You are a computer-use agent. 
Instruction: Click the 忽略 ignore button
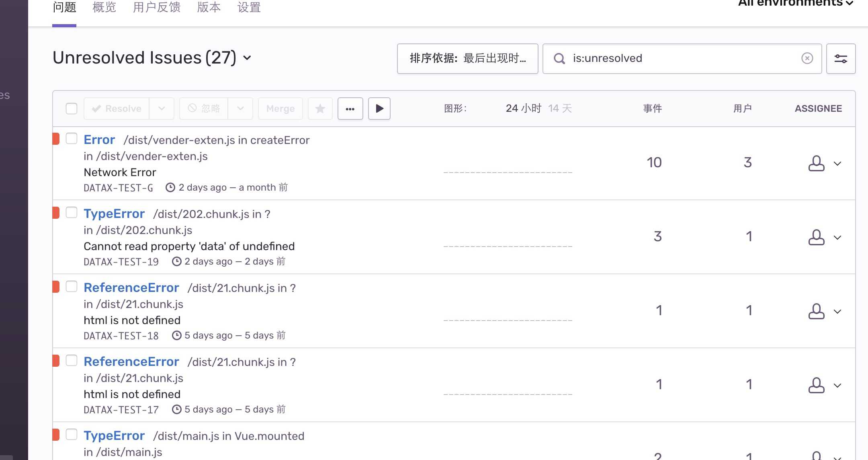pos(204,109)
